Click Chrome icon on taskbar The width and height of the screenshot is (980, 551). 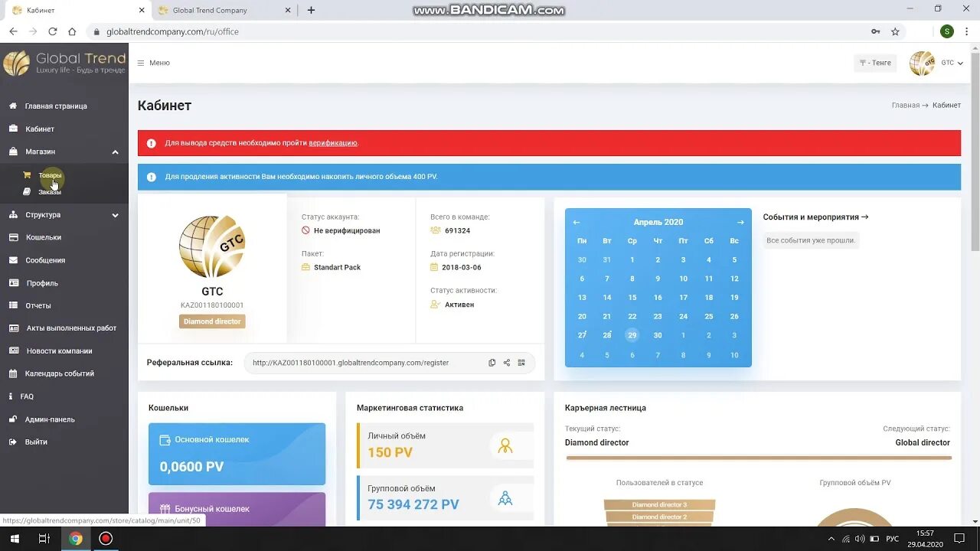click(75, 539)
